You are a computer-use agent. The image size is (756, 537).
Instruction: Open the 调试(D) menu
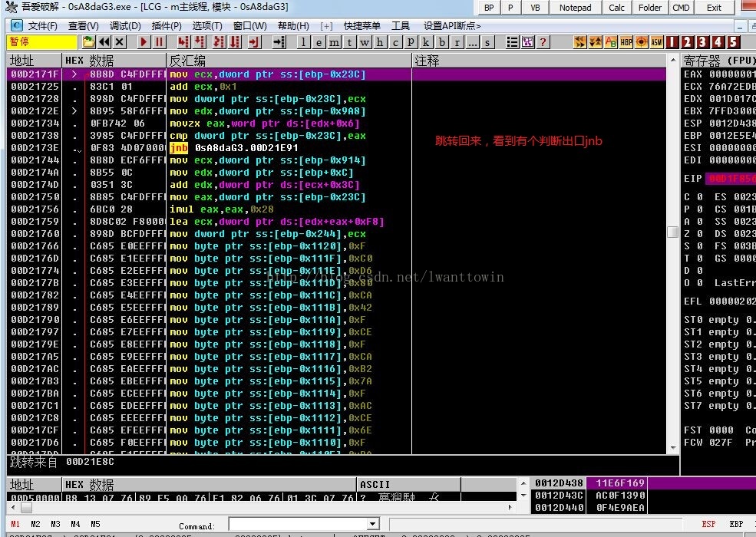[x=125, y=25]
